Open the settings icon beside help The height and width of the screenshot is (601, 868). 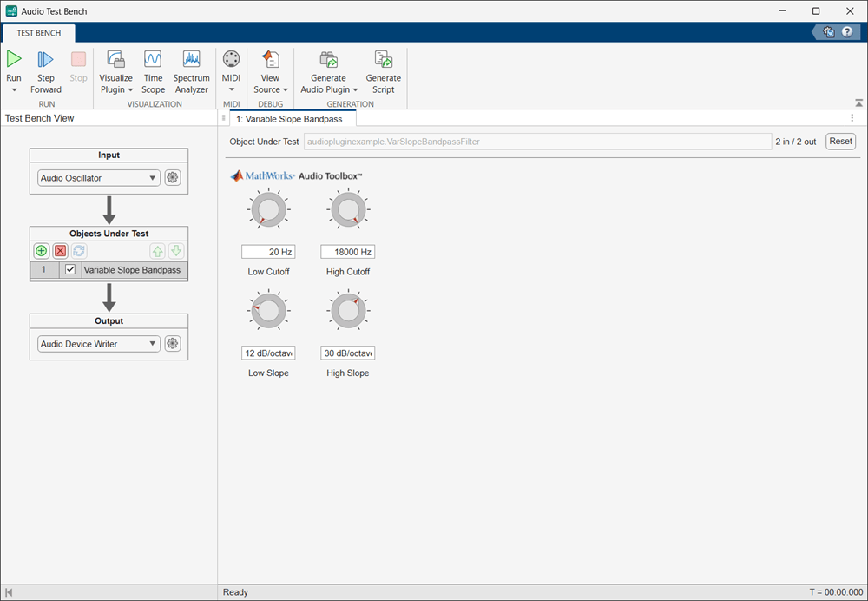point(828,32)
